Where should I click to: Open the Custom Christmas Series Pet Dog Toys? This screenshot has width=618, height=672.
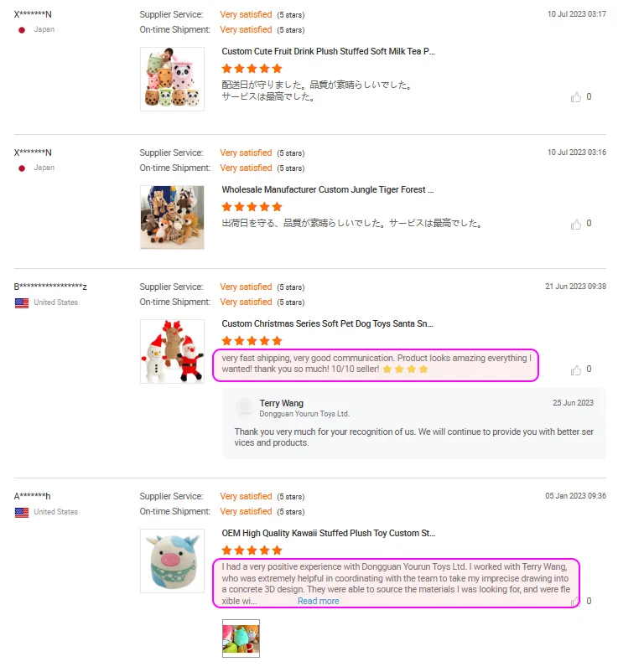click(327, 323)
